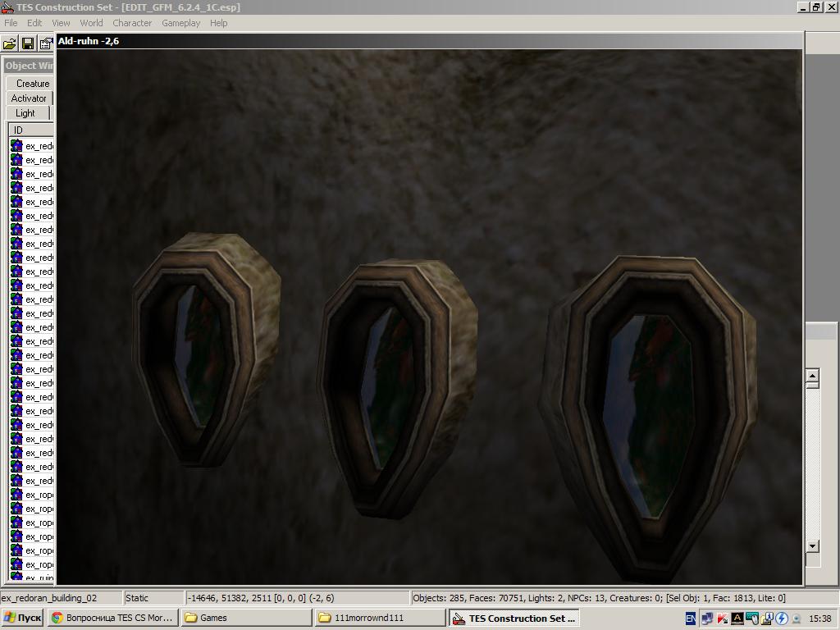Select the largest window frame object in render view

point(648,418)
